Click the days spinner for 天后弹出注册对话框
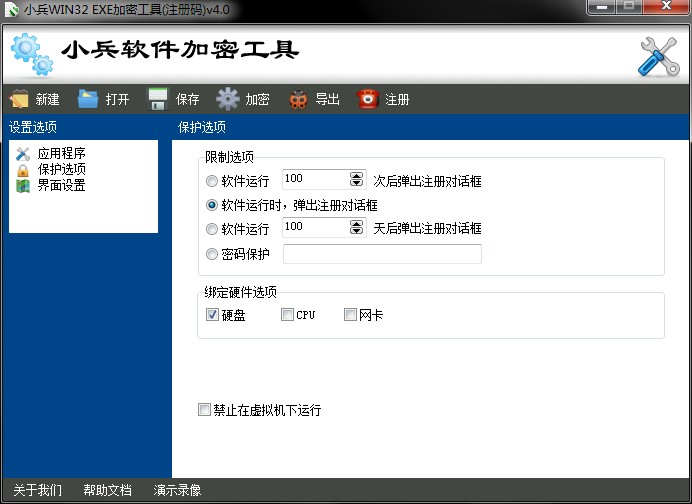 point(356,228)
